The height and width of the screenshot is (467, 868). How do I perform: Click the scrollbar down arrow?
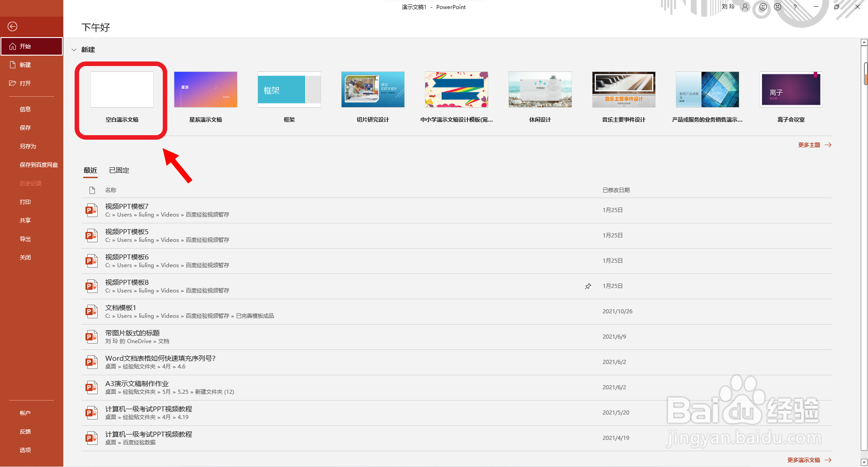(864, 462)
